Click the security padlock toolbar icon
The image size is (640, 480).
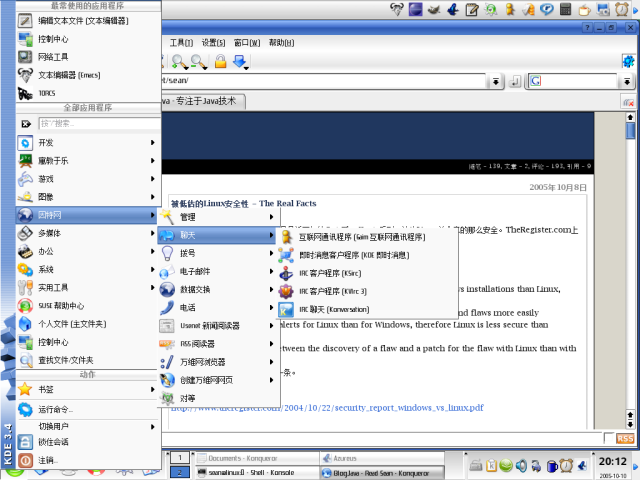coord(220,62)
